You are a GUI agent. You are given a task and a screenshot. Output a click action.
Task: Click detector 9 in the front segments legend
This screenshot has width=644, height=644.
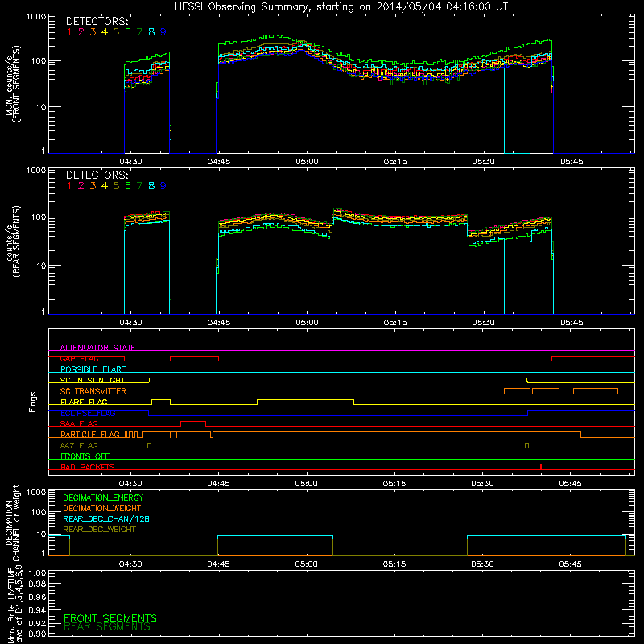[x=163, y=32]
